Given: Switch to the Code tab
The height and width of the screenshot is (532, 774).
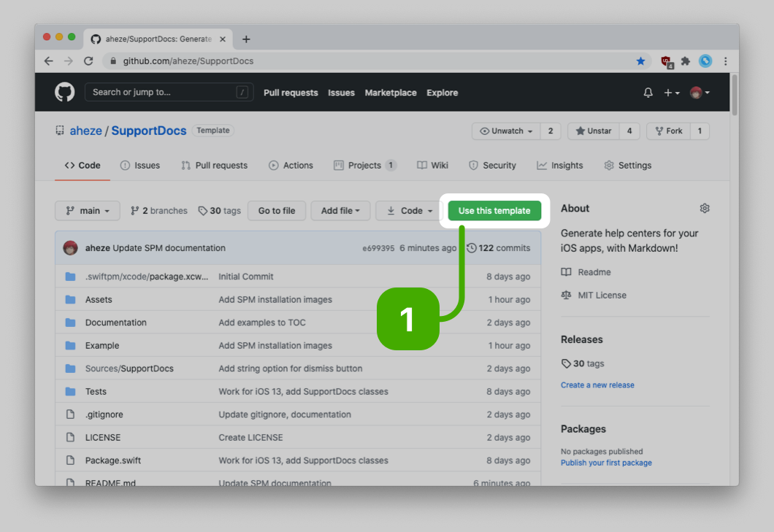Looking at the screenshot, I should [x=83, y=166].
